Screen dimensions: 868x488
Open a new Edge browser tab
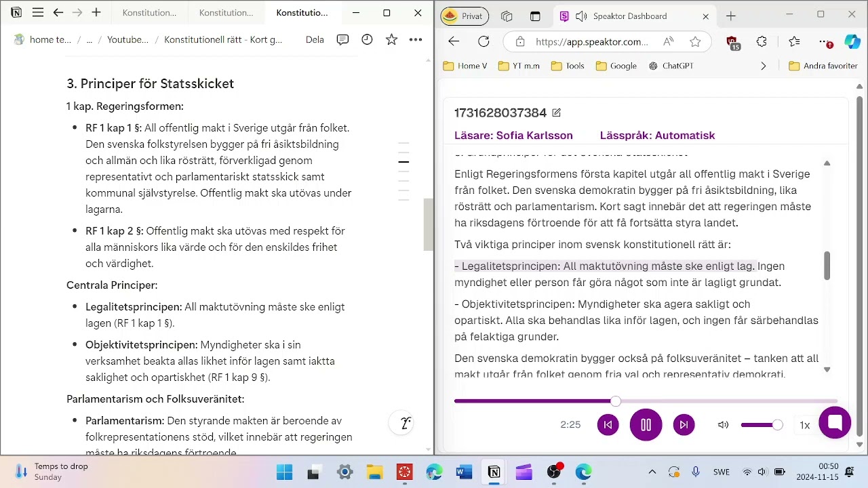point(730,16)
